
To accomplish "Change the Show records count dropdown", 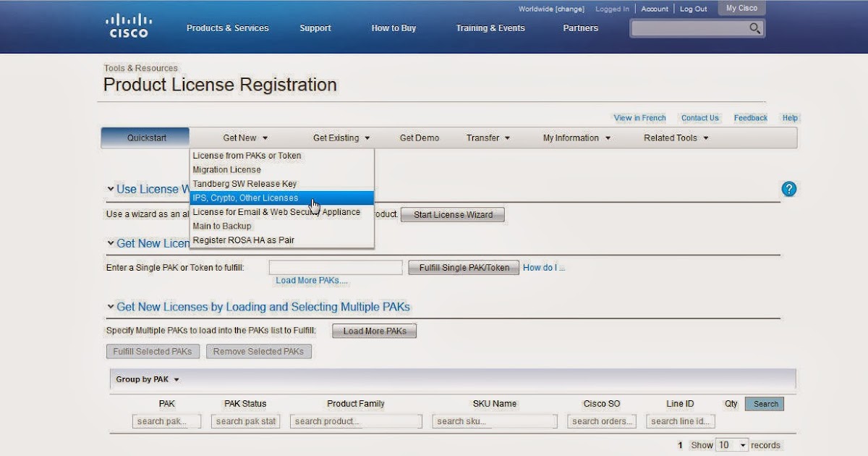I will pos(731,445).
